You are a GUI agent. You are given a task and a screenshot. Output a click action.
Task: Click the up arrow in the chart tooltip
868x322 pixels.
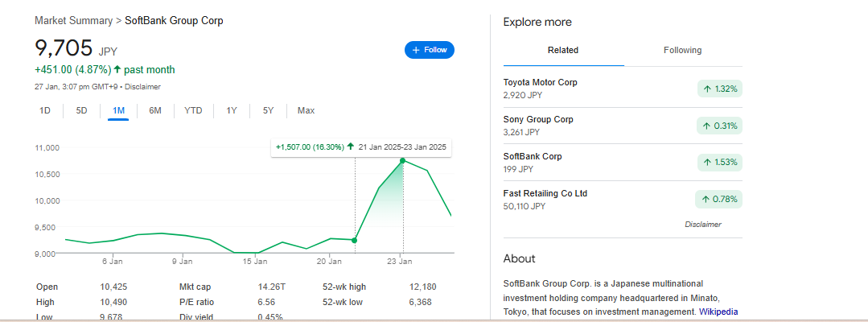click(351, 147)
